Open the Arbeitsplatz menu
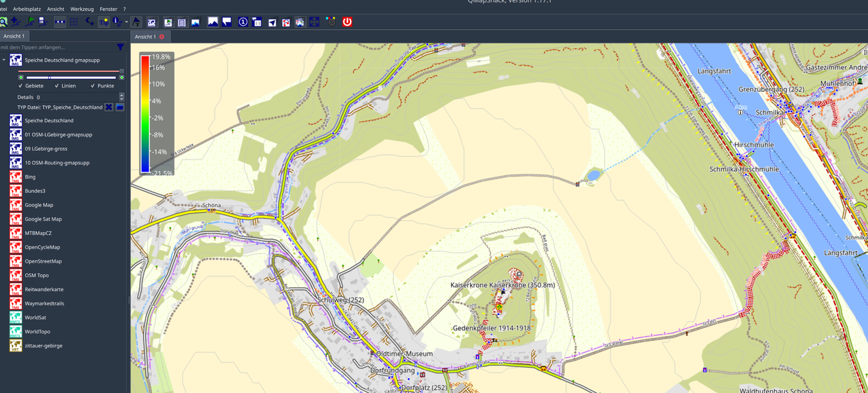Image resolution: width=868 pixels, height=393 pixels. [x=27, y=9]
